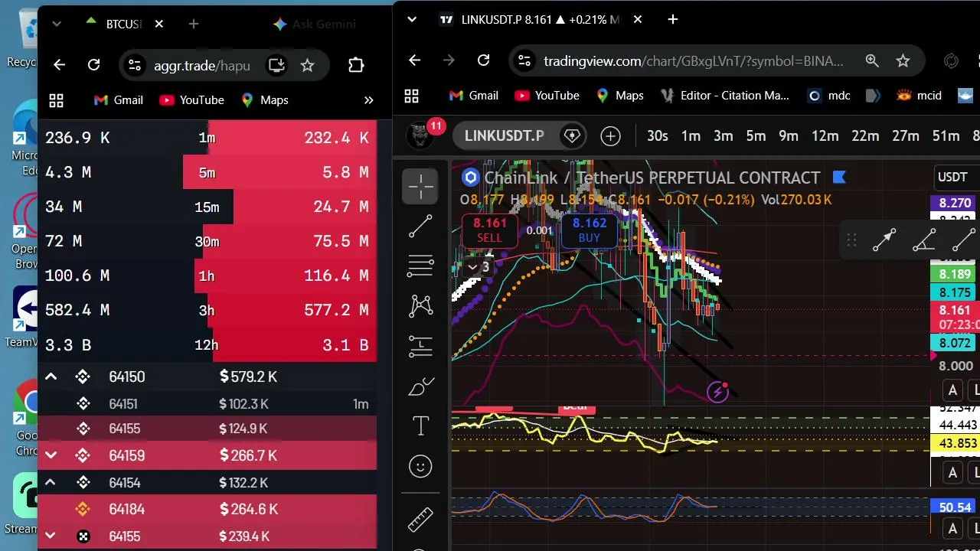Open a new tab in TradingView window
This screenshot has height=551, width=980.
pyautogui.click(x=673, y=19)
